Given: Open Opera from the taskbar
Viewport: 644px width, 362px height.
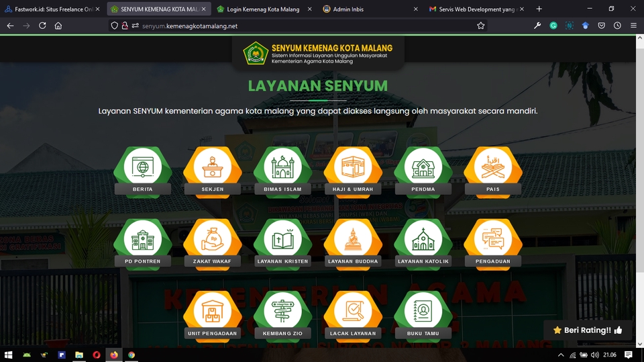Looking at the screenshot, I should [97, 355].
